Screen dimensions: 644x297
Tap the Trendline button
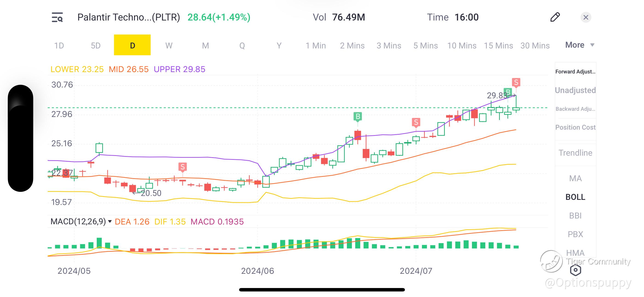pyautogui.click(x=575, y=153)
